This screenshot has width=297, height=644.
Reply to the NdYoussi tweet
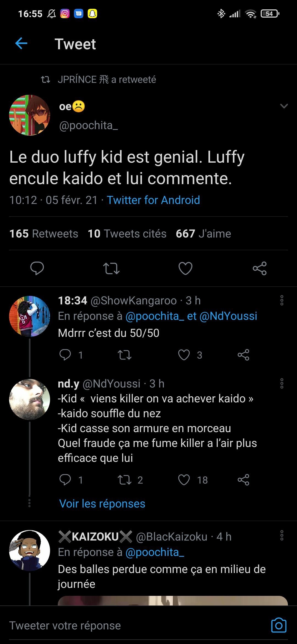[x=65, y=480]
